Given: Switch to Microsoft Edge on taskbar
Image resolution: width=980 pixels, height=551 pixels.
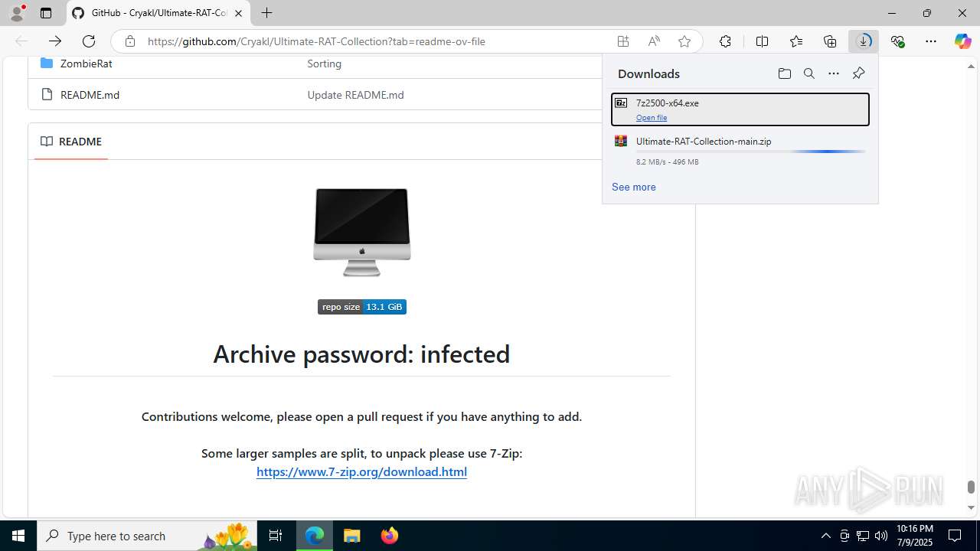Looking at the screenshot, I should (315, 536).
